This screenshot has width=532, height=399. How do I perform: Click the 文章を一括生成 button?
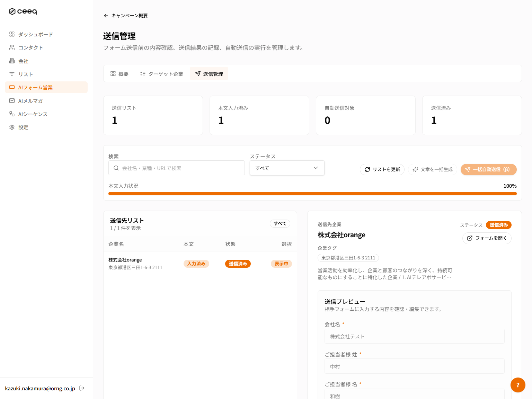(x=433, y=169)
